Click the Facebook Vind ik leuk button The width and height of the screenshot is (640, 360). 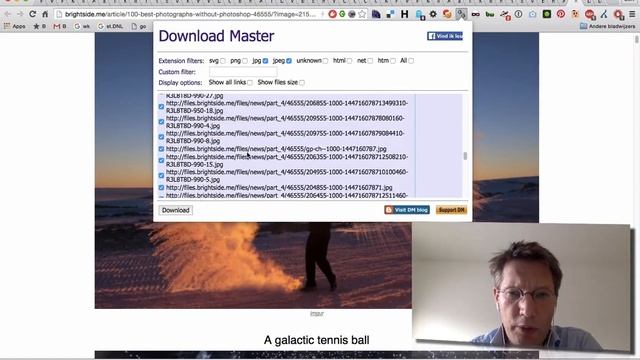click(445, 36)
